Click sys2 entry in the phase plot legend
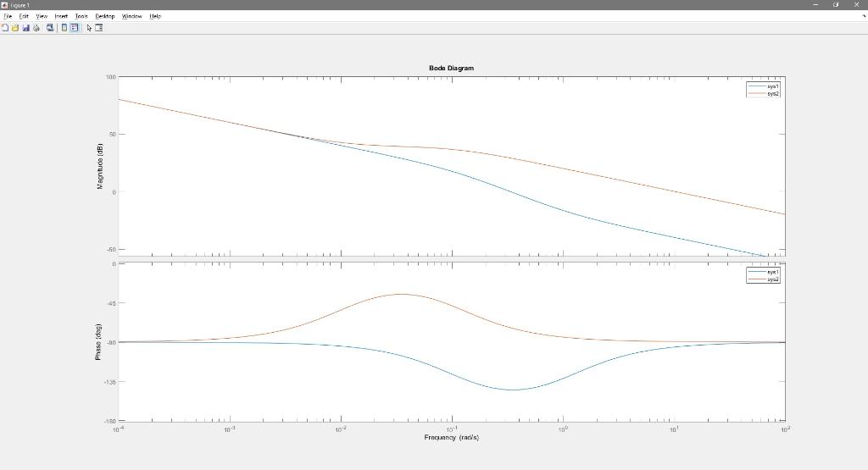Screen dimensions: 868x470 pos(764,279)
